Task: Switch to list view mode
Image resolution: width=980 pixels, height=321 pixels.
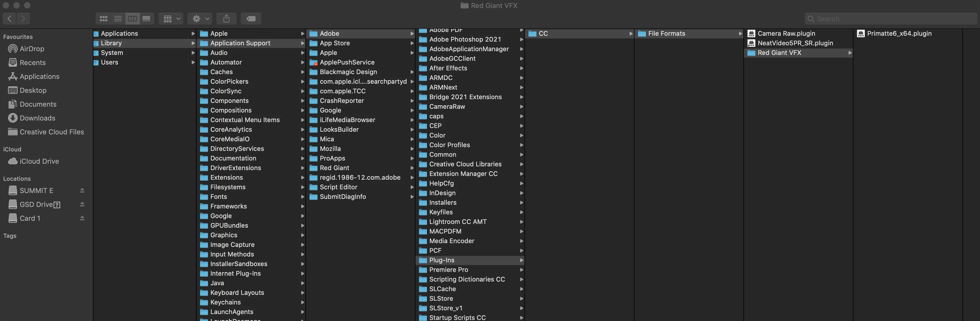Action: [118, 19]
